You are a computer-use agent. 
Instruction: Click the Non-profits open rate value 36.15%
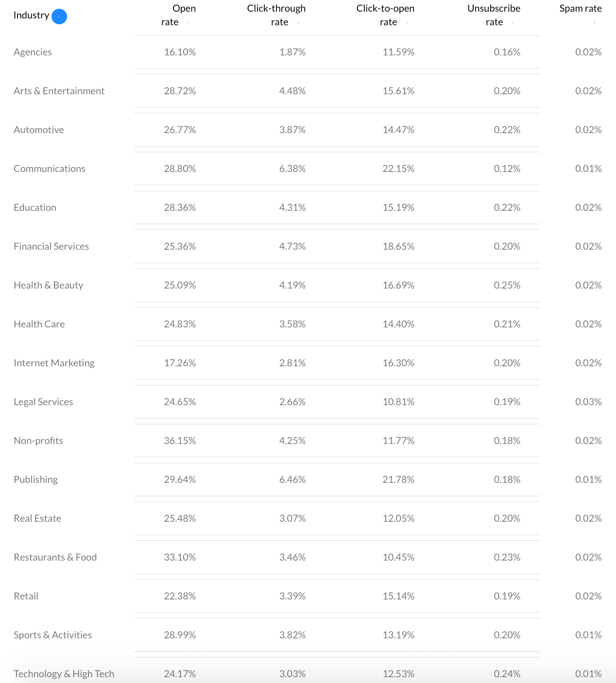point(180,441)
